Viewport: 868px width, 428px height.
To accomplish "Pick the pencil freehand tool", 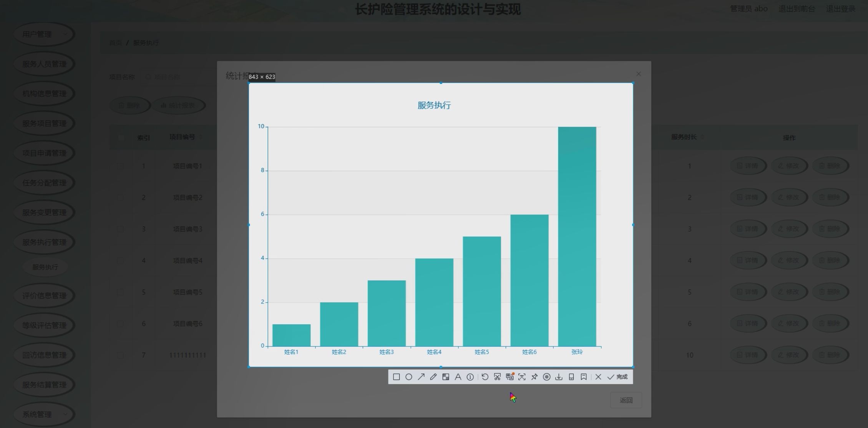I will click(433, 377).
